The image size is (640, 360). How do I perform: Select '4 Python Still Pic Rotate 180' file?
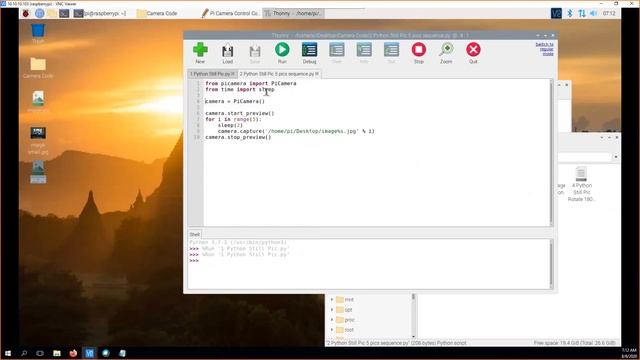[x=582, y=184]
